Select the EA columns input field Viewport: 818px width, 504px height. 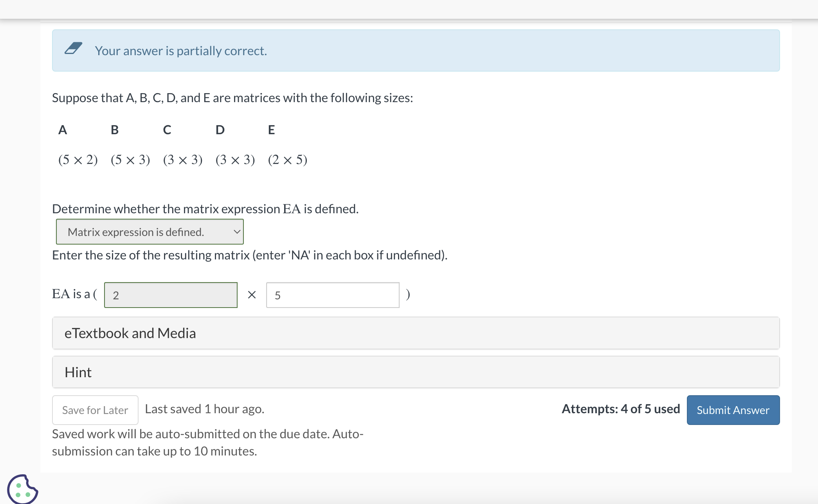(x=333, y=294)
